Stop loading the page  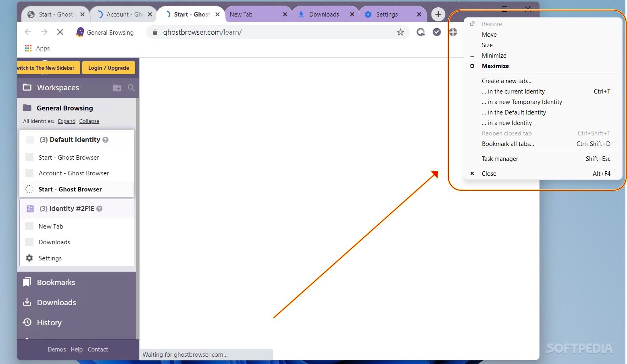(x=60, y=32)
